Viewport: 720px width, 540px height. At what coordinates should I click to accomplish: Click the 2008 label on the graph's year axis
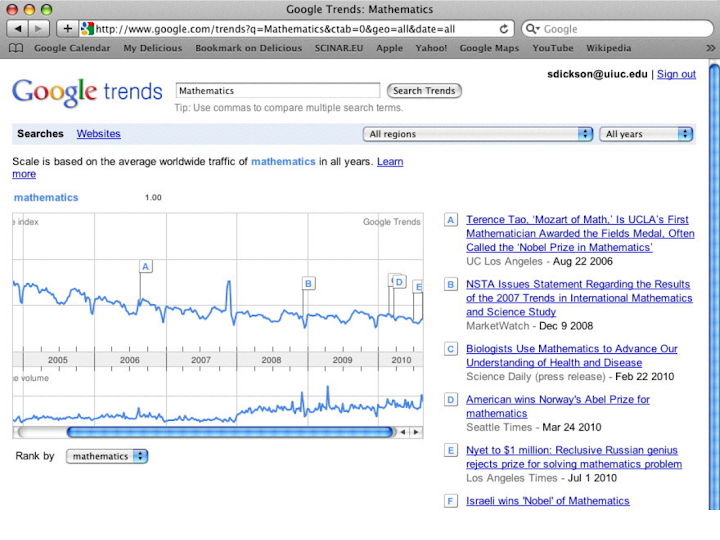pyautogui.click(x=271, y=360)
